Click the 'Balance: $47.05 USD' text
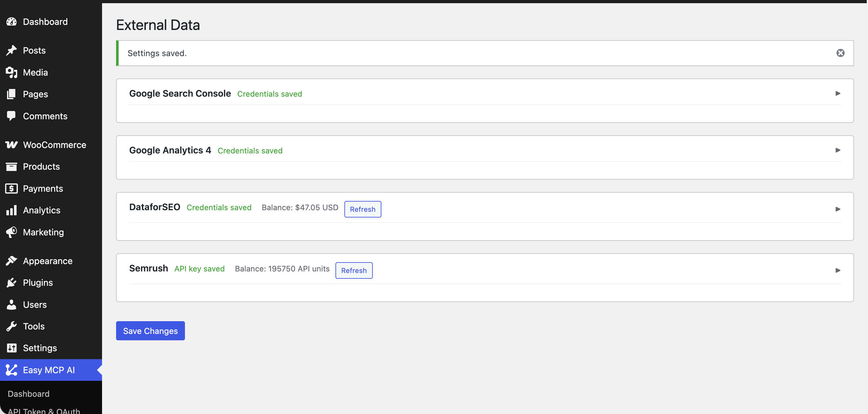Viewport: 868px width, 414px height. [300, 207]
